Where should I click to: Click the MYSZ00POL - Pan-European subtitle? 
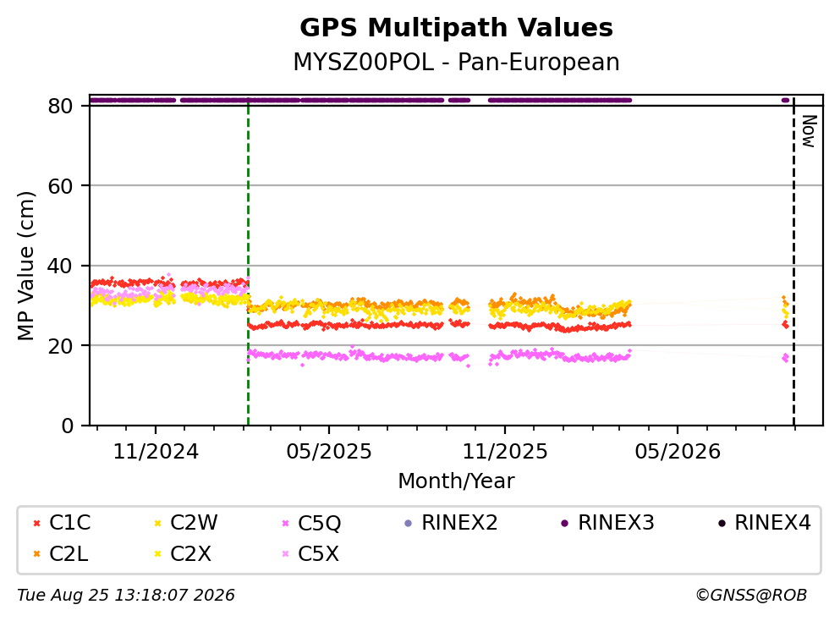(457, 62)
